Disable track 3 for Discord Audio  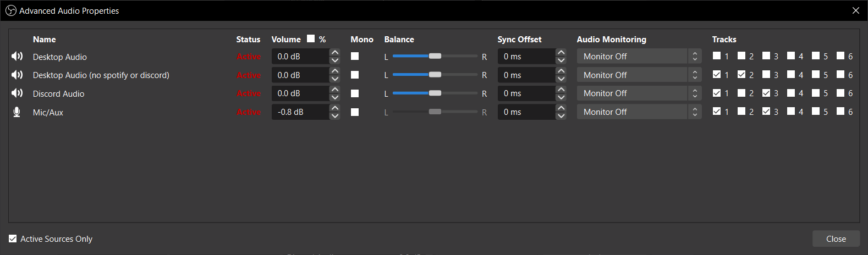tap(766, 93)
